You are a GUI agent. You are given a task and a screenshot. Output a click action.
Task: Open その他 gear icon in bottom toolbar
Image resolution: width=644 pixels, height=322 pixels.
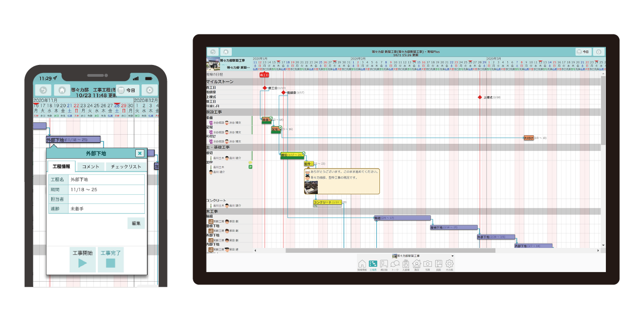(450, 264)
